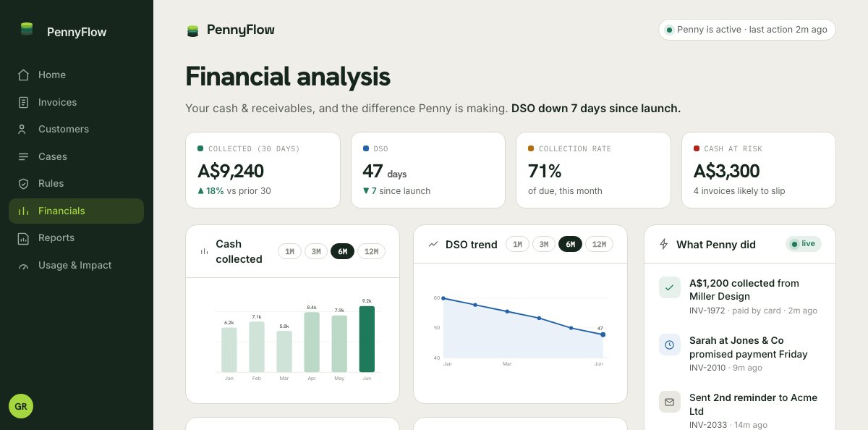Viewport: 868px width, 430px height.
Task: Click the green checkmark icon for Miller Design
Action: tap(670, 287)
